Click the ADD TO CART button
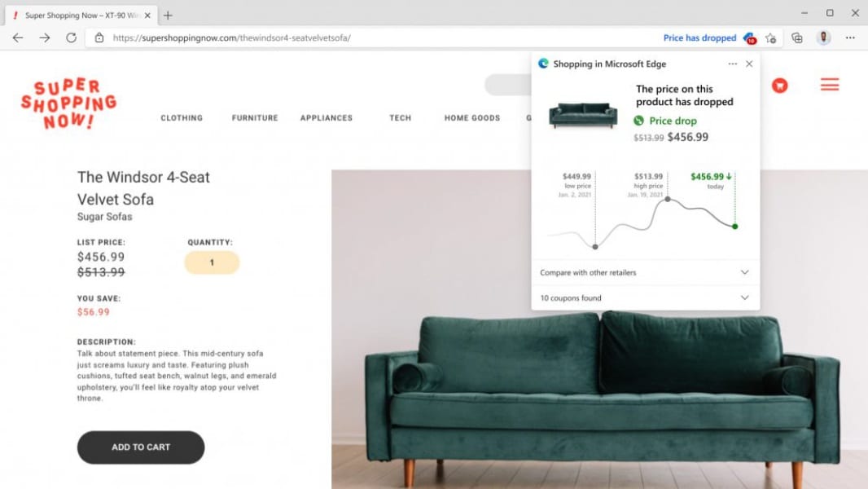This screenshot has height=489, width=868. point(141,447)
